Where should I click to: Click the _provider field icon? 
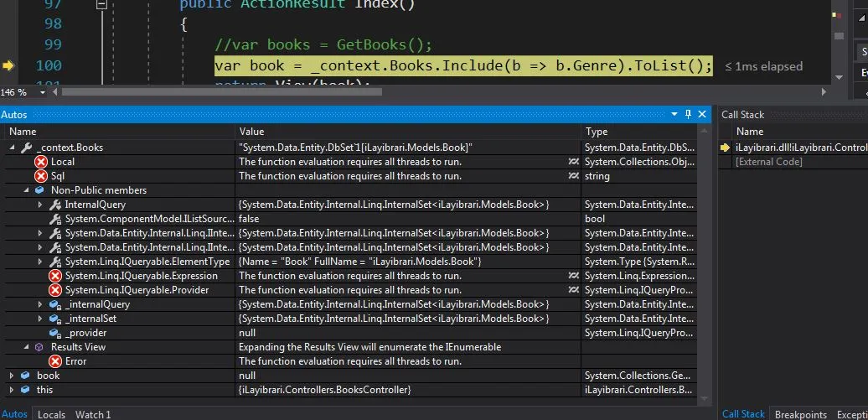pos(54,333)
